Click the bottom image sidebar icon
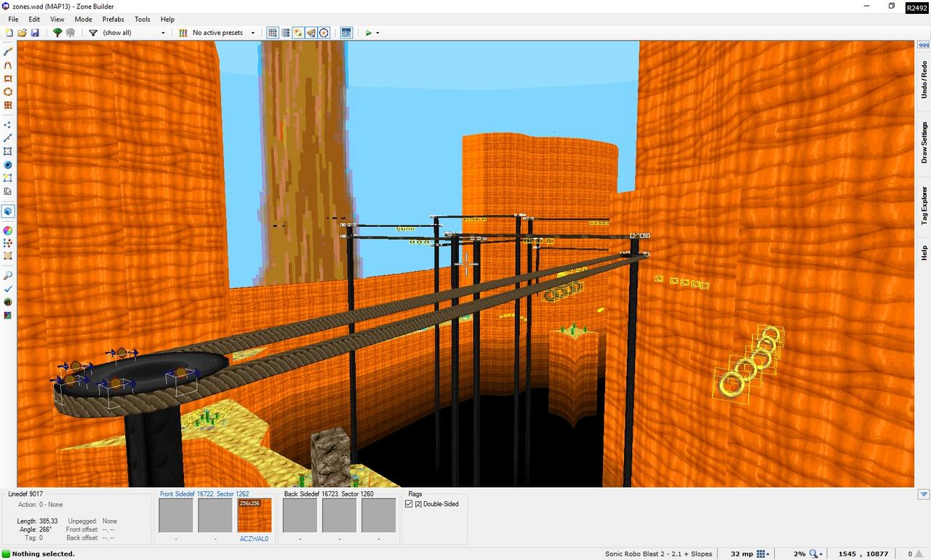This screenshot has height=560, width=931. click(8, 315)
